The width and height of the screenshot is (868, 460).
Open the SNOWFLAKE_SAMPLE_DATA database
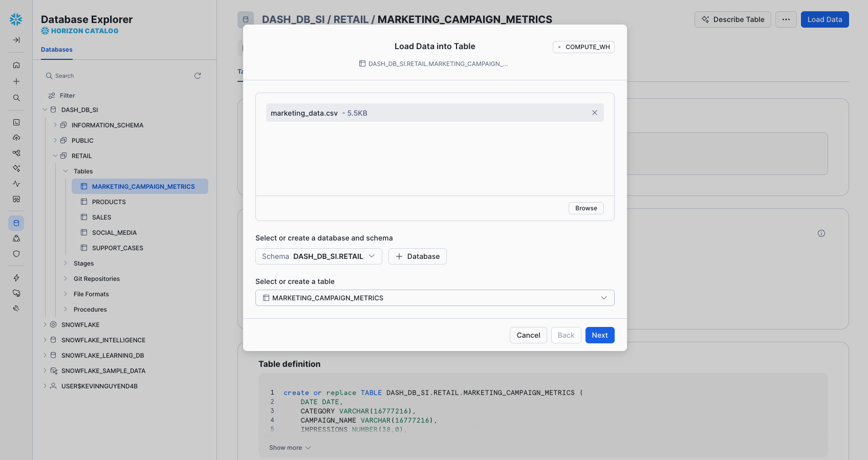(x=103, y=371)
